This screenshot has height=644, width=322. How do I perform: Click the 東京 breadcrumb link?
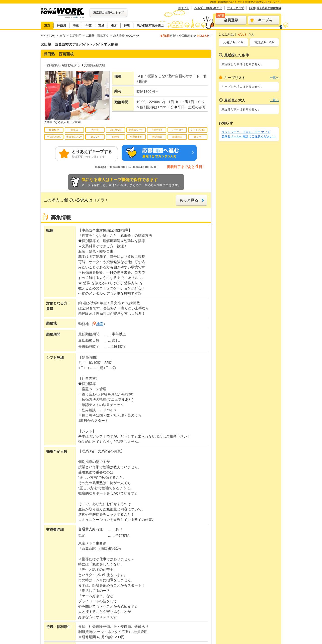click(x=62, y=36)
